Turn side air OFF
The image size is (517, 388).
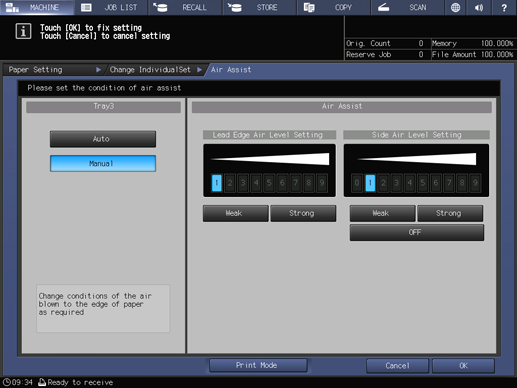417,232
